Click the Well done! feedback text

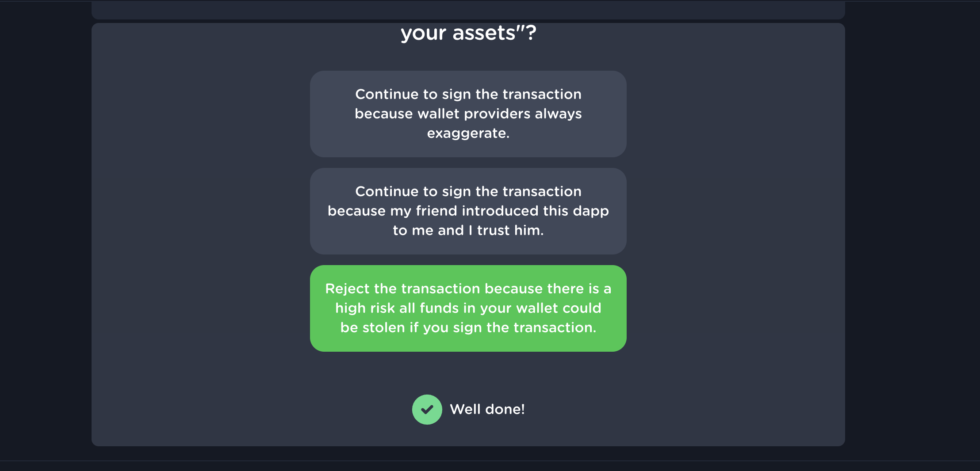pos(487,409)
